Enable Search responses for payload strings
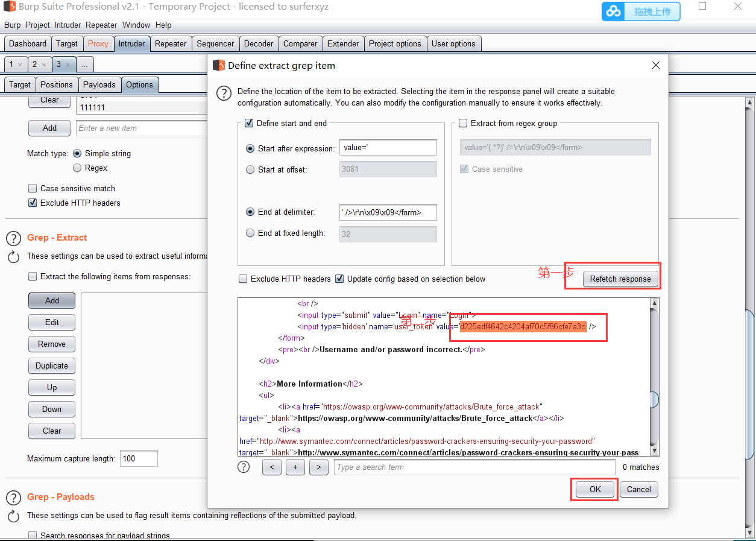This screenshot has width=756, height=541. coord(33,536)
